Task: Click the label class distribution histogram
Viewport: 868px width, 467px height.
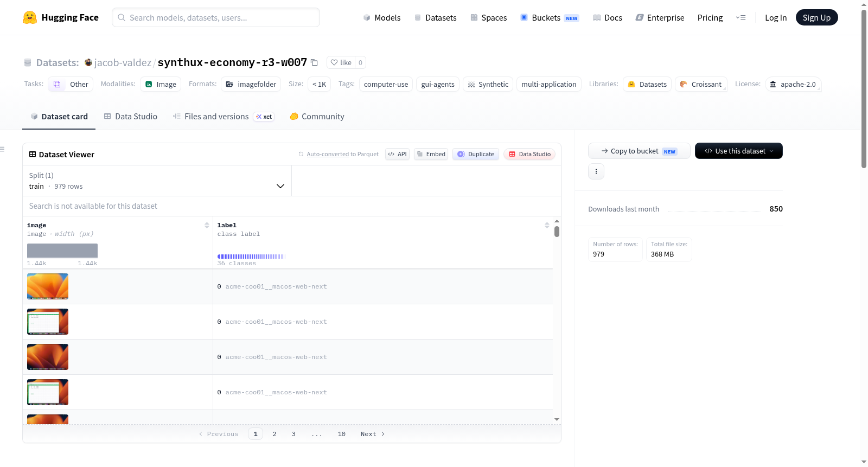Action: (x=251, y=257)
